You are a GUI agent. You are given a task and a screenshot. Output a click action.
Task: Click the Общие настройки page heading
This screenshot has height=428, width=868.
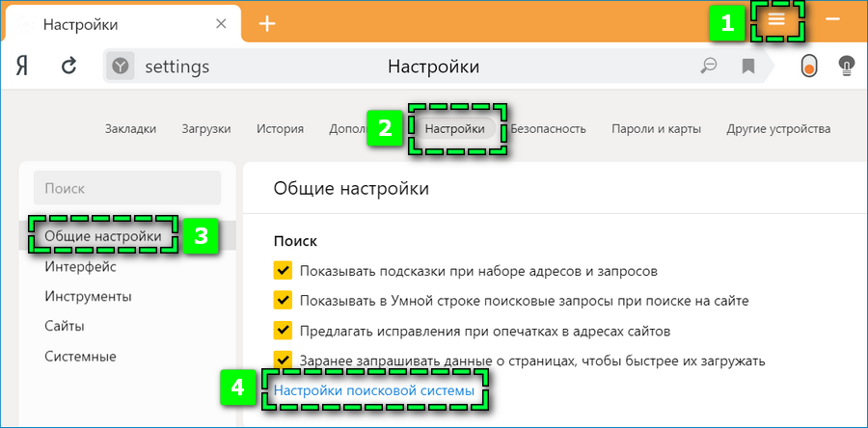click(351, 189)
